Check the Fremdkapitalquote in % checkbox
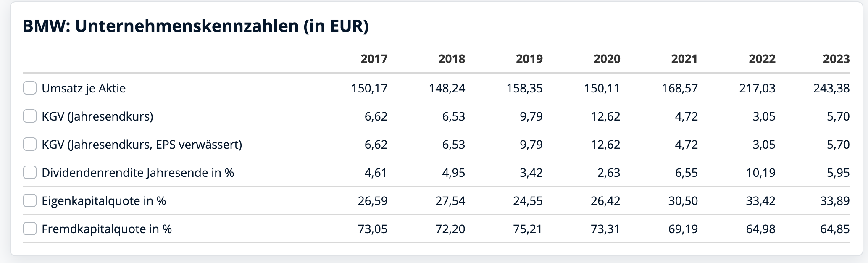Image resolution: width=868 pixels, height=263 pixels. [30, 229]
